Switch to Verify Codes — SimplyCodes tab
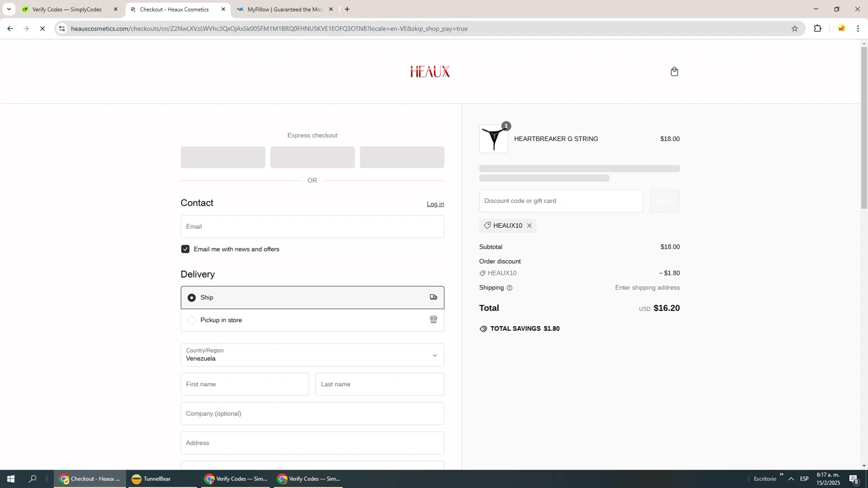 [x=67, y=9]
